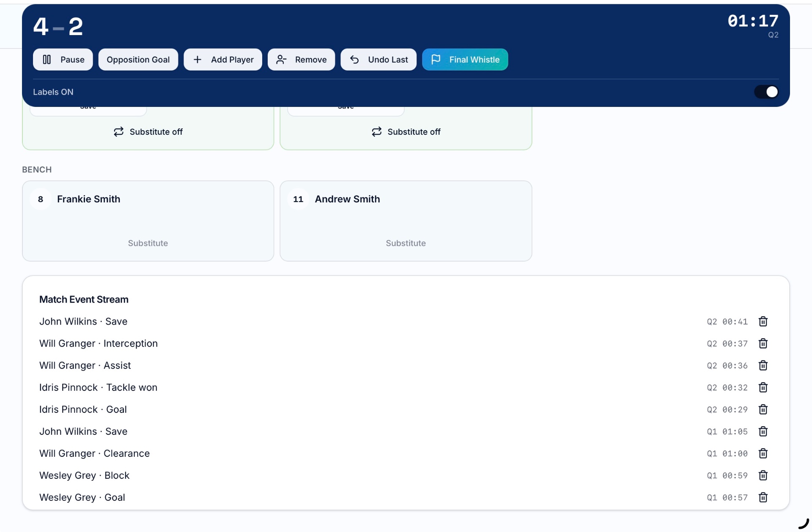Screen dimensions: 812x532
Task: Click the Q1 01:00 timestamp
Action: tap(727, 453)
